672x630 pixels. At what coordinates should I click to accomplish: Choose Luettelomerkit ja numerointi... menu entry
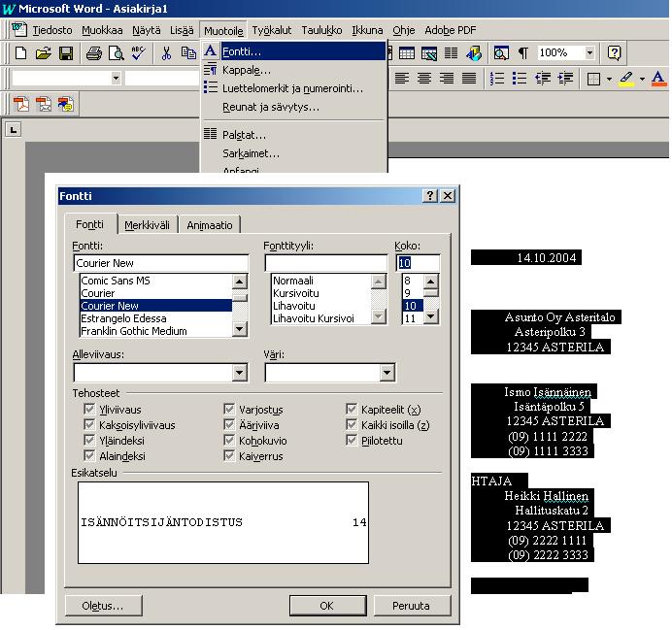click(294, 88)
